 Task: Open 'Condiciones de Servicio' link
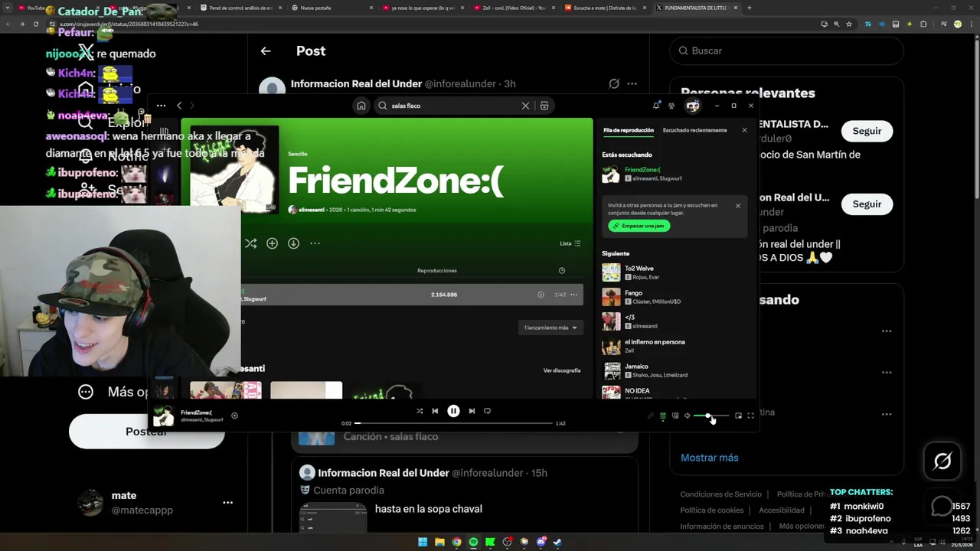pos(721,494)
